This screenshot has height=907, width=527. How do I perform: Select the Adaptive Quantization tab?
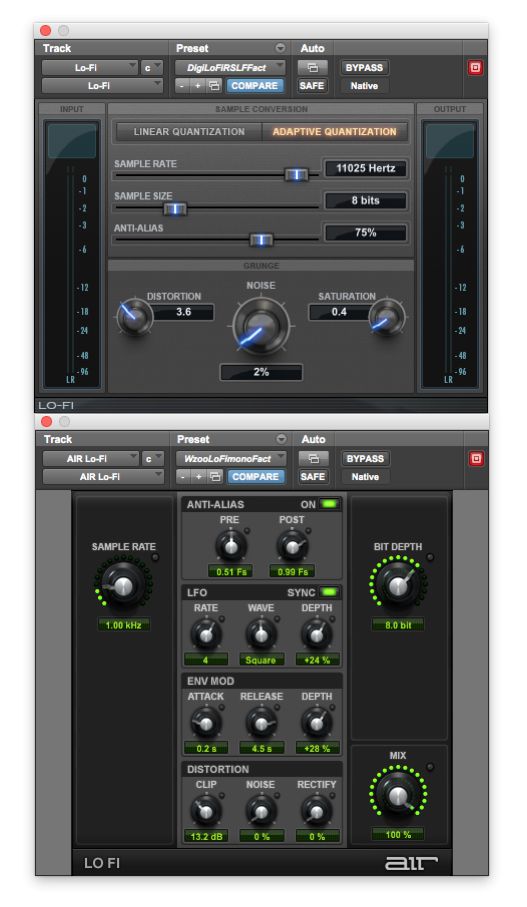point(335,132)
